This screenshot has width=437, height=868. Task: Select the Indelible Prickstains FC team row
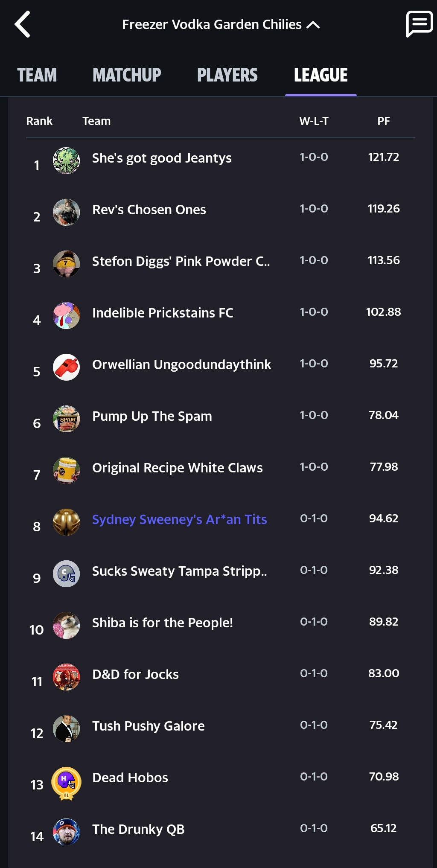point(163,313)
